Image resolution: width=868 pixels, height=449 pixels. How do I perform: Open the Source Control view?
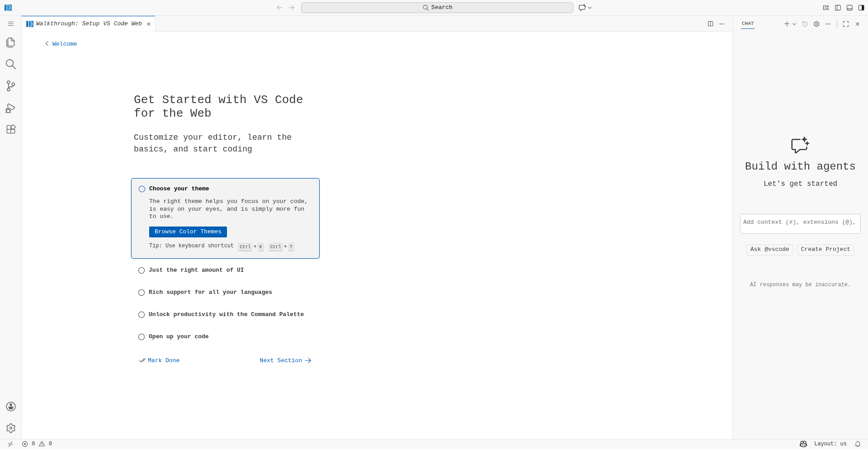click(11, 86)
